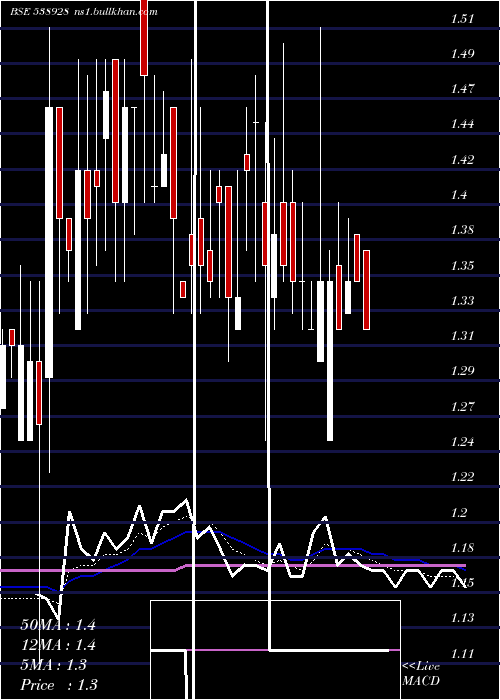
Task: Click the 1.42 price axis label
Action: click(462, 160)
